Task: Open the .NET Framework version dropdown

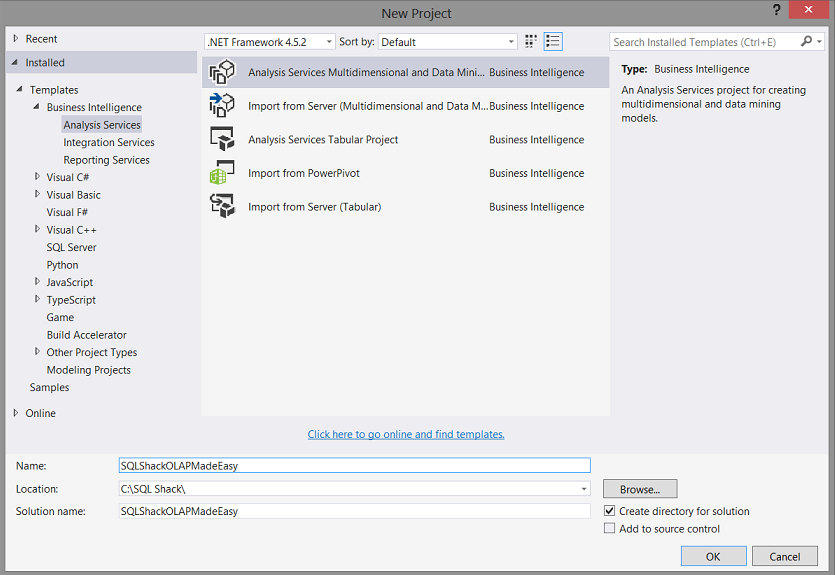Action: tap(269, 42)
